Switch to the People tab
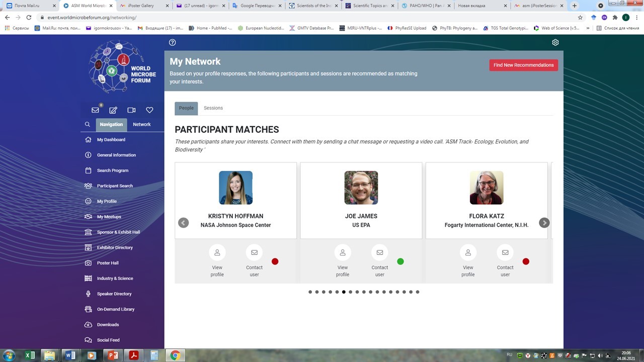The image size is (644, 362). pos(186,108)
